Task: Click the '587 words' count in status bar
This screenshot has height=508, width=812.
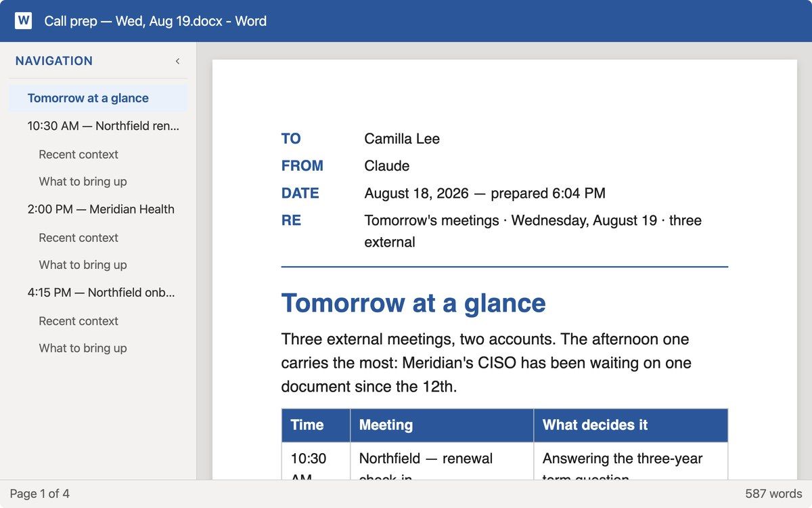Action: [773, 494]
